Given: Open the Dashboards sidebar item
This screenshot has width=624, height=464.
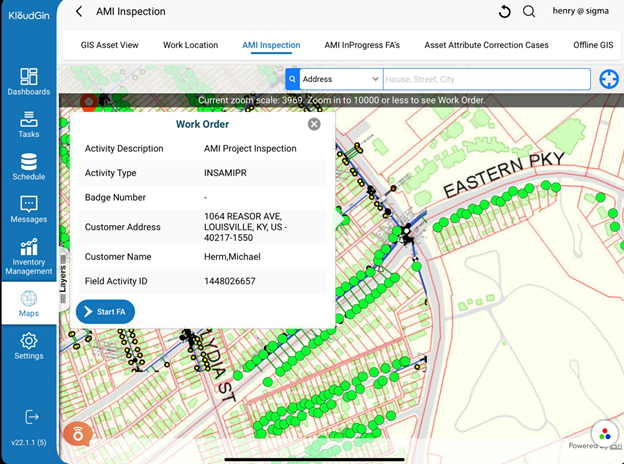Looking at the screenshot, I should 29,82.
